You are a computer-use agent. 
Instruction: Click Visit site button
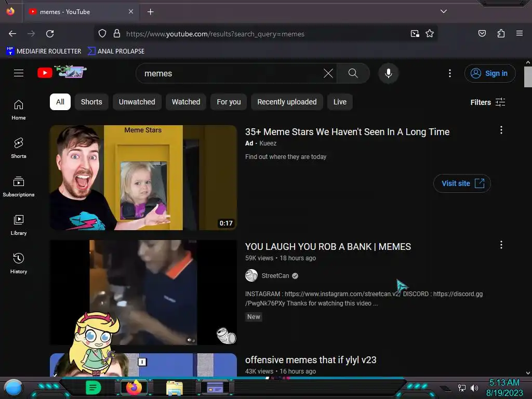coord(462,183)
